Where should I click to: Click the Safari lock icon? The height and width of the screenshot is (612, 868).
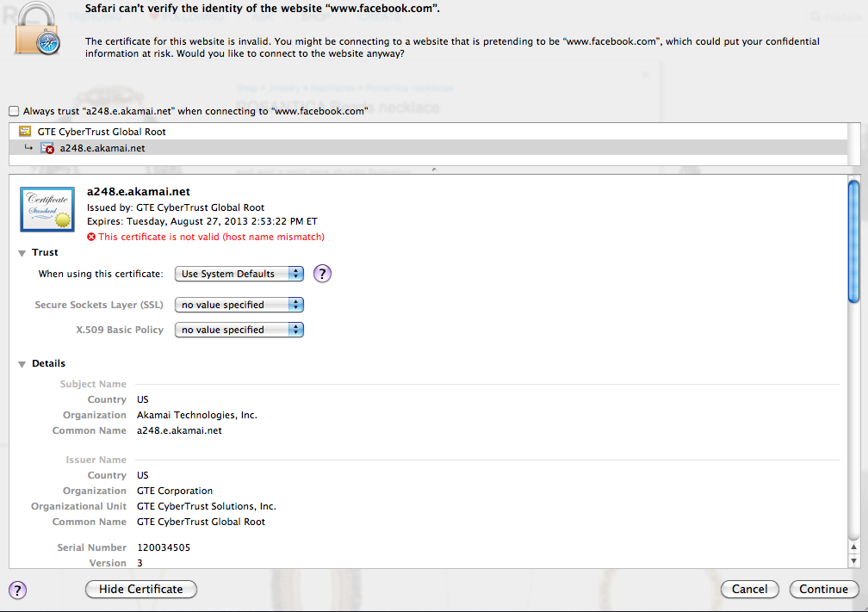[x=37, y=28]
